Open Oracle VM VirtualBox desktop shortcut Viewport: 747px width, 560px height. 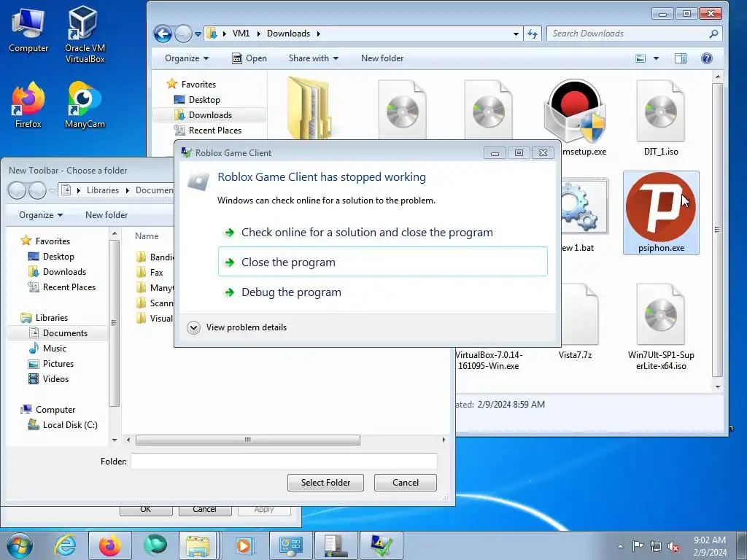[x=85, y=34]
